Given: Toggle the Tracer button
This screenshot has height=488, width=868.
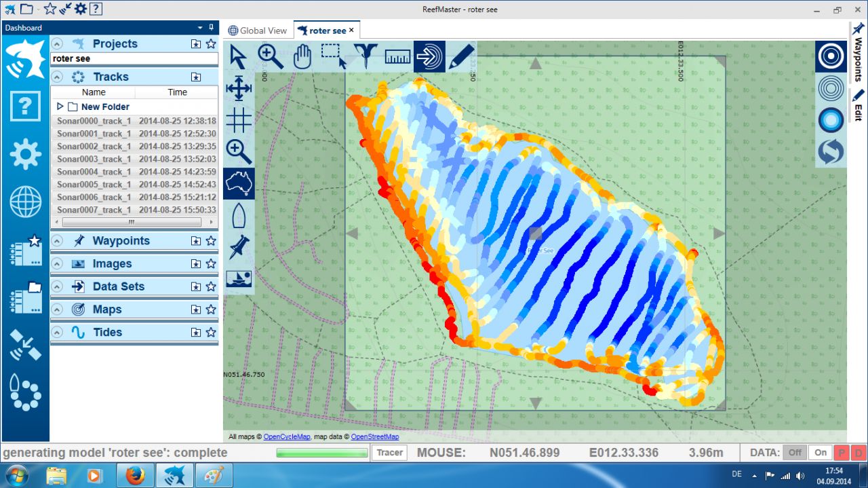Looking at the screenshot, I should coord(389,453).
